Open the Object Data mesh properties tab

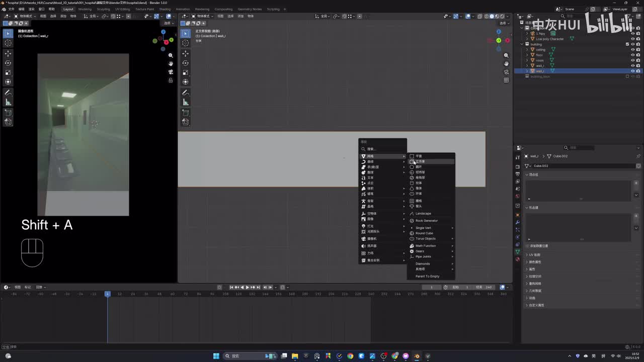point(518,251)
